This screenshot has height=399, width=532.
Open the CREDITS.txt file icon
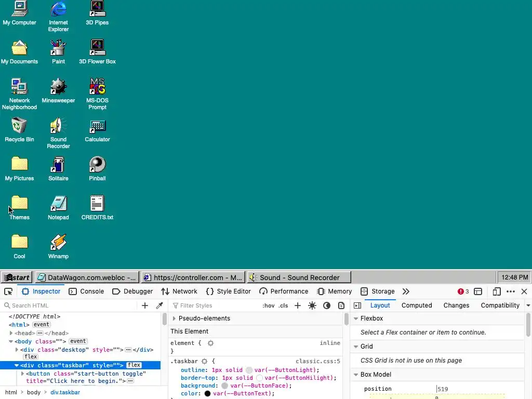tap(97, 208)
